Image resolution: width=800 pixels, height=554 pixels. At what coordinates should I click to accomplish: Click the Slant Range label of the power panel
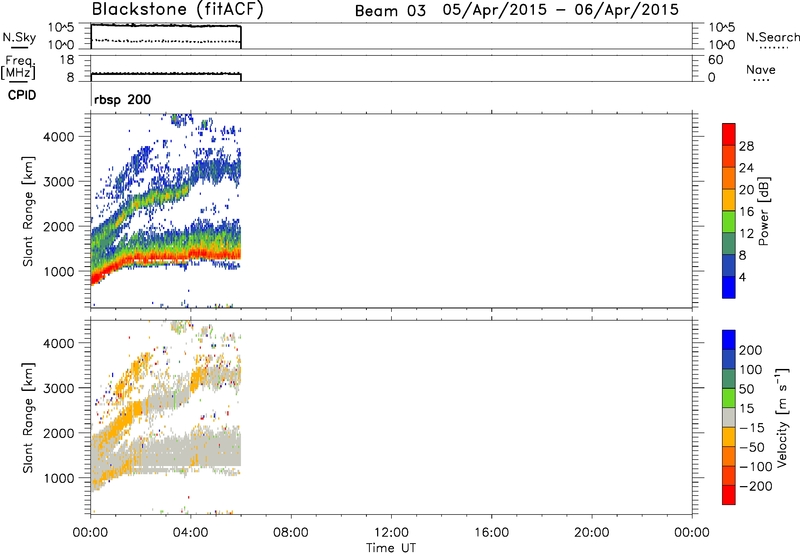[28, 211]
